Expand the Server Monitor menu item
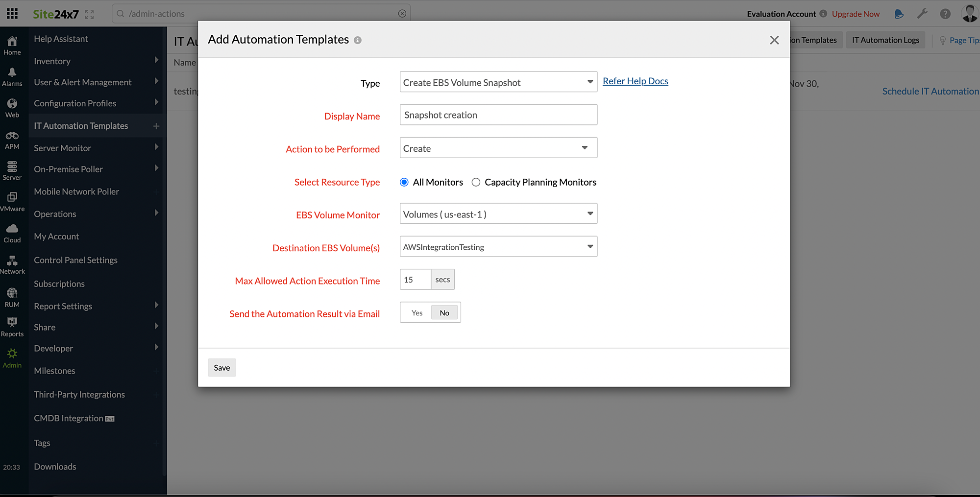Image resolution: width=980 pixels, height=497 pixels. click(62, 147)
